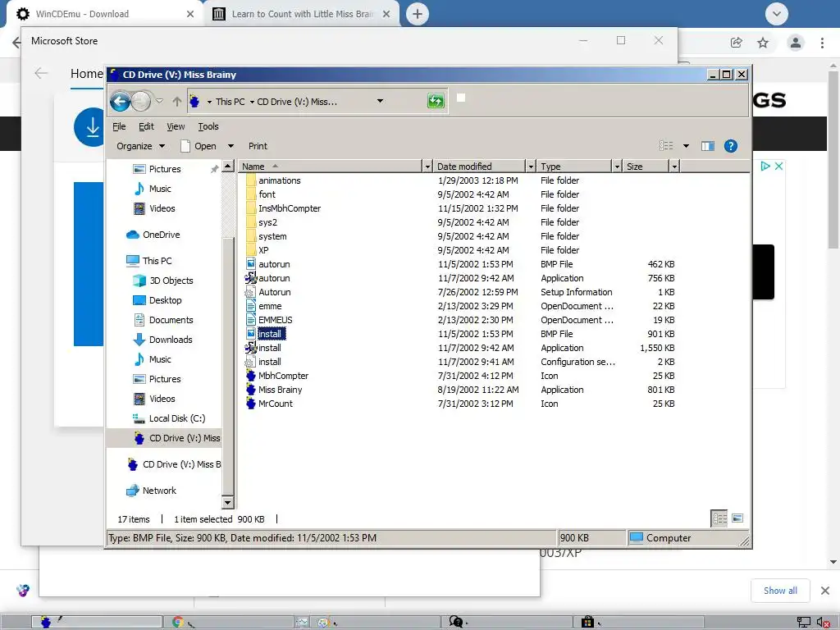
Task: Toggle the preview pane icon
Action: 708,146
